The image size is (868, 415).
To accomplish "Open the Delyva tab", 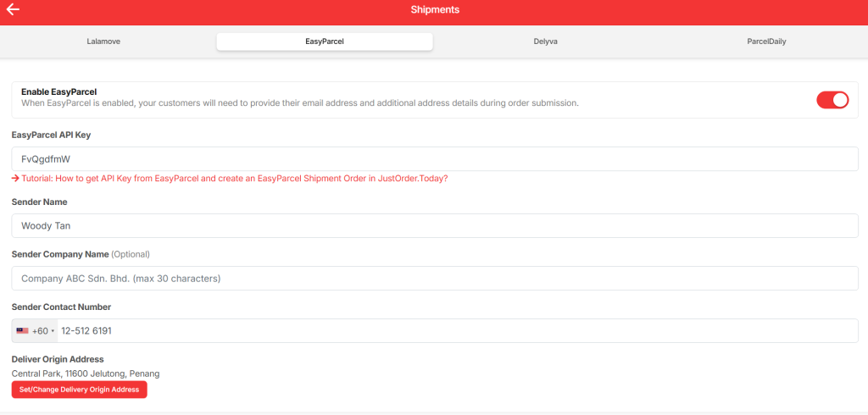I will click(545, 41).
